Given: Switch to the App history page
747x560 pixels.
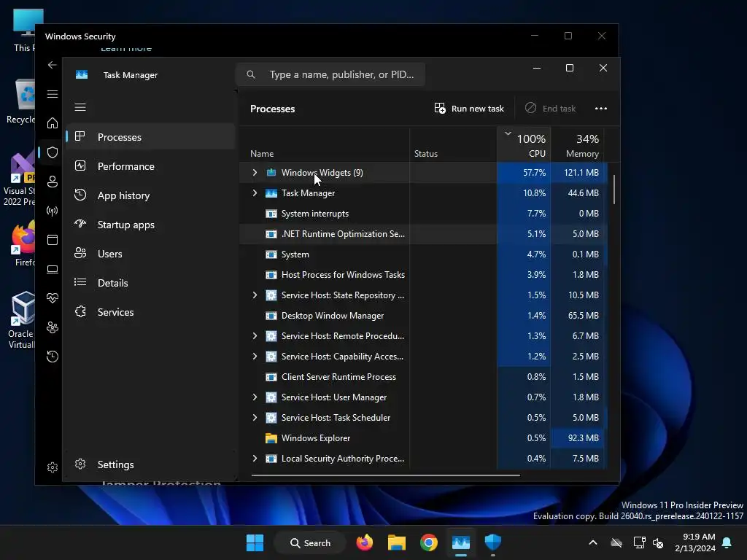Looking at the screenshot, I should point(150,195).
